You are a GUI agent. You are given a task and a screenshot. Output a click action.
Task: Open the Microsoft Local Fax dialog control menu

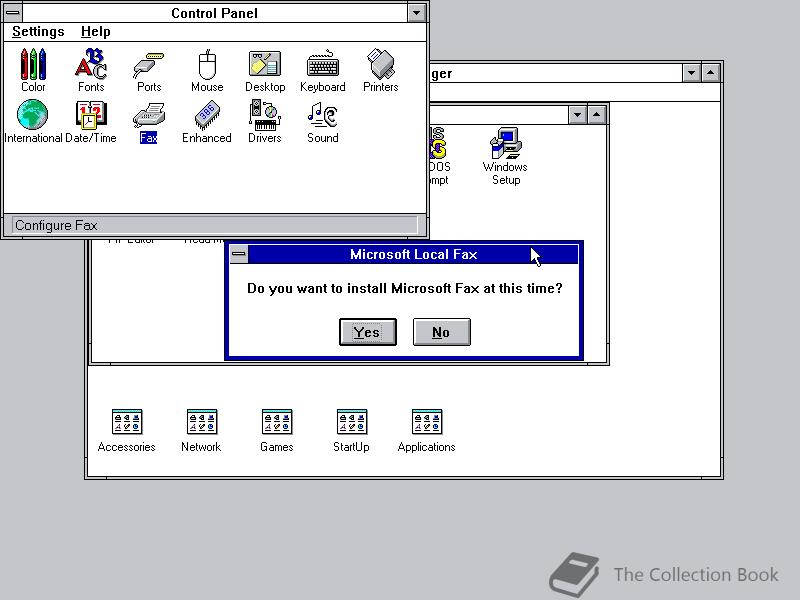pyautogui.click(x=239, y=254)
